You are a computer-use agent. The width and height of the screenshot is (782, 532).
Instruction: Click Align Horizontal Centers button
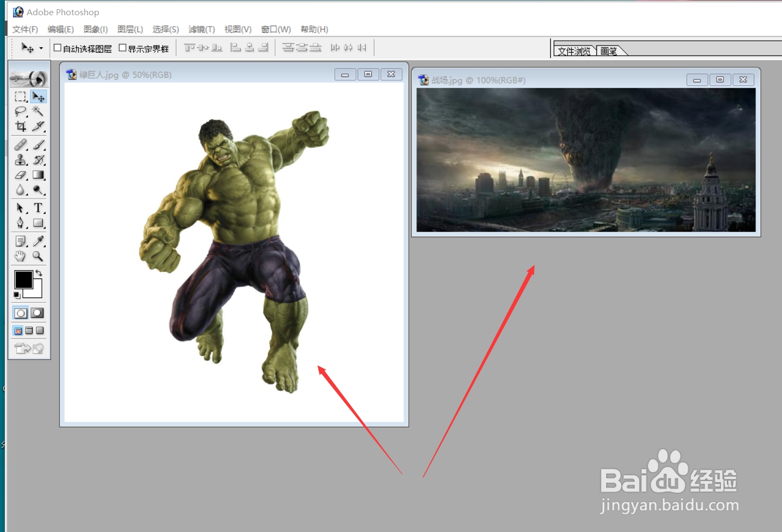click(250, 48)
